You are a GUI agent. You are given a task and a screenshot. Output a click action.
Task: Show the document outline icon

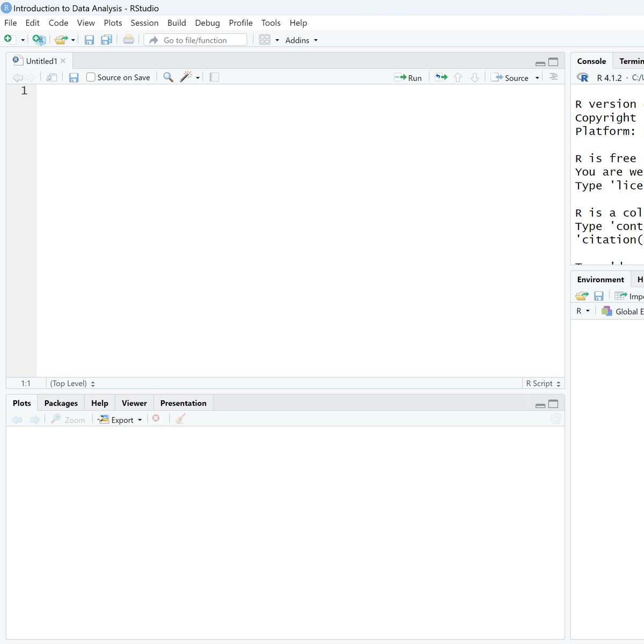pos(553,77)
